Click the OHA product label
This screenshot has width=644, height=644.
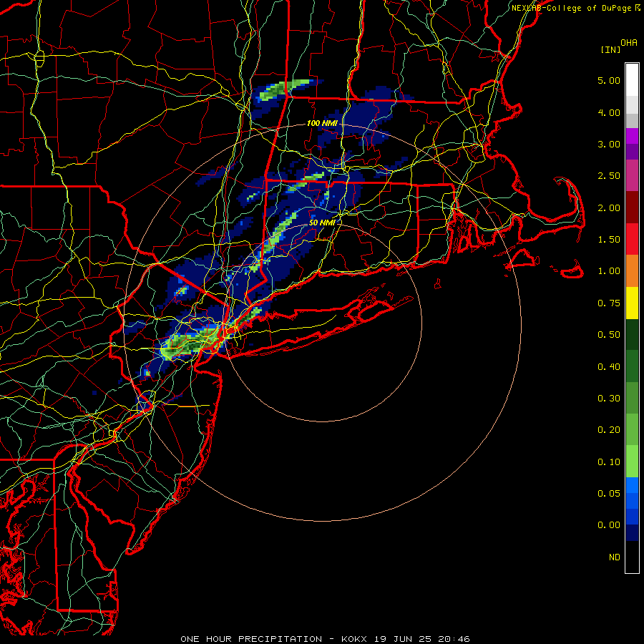coord(629,42)
